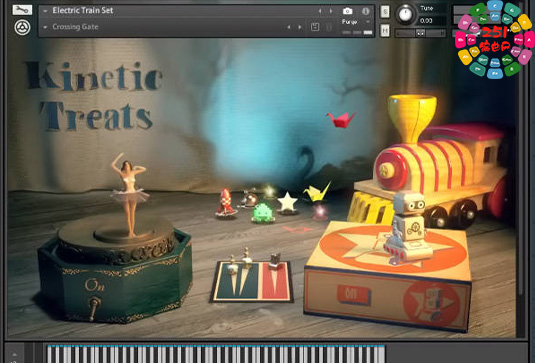Toggle the Solo (S) button
535x363 pixels.
point(385,12)
